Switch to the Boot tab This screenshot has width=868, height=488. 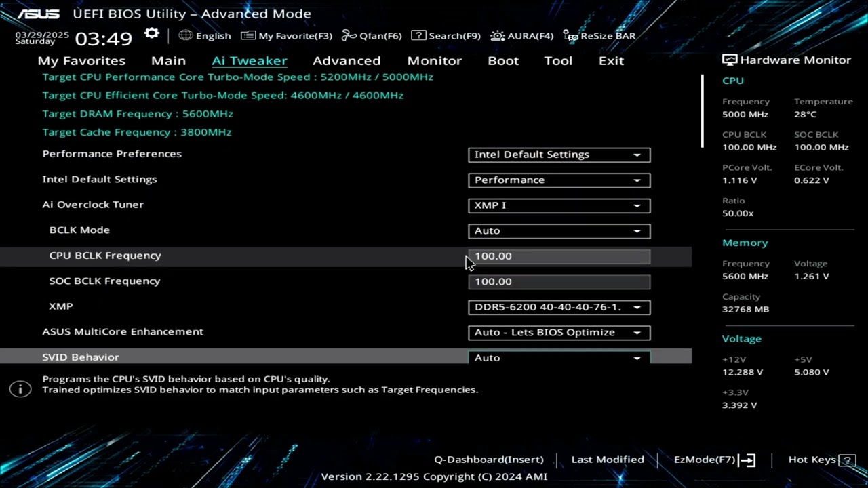click(503, 61)
